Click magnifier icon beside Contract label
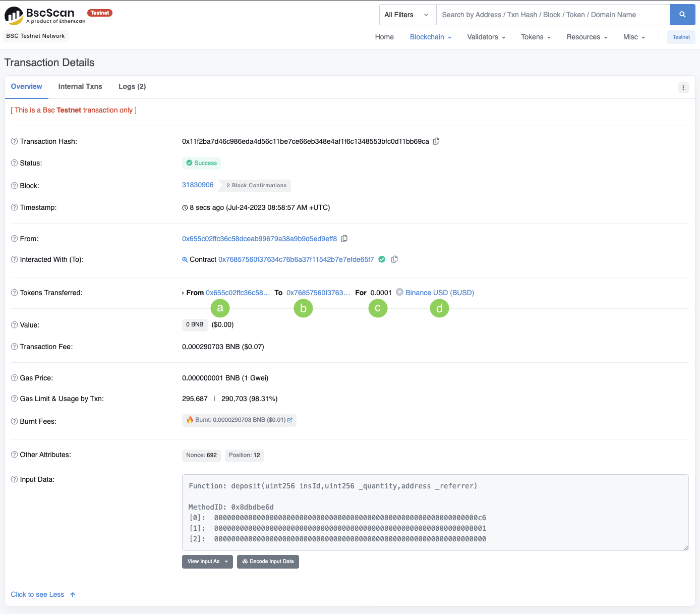Screen dimensions: 700x614 pyautogui.click(x=185, y=260)
